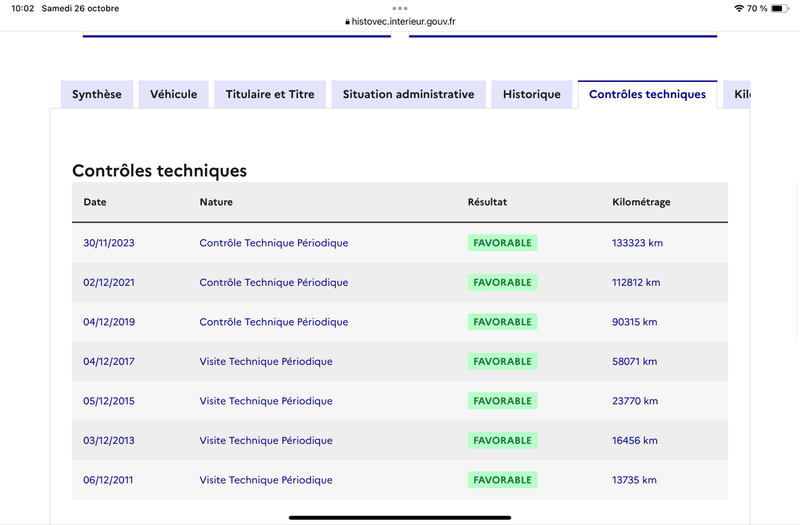
Task: Click the FAVORABLE badge for 04/12/2019
Action: (503, 322)
